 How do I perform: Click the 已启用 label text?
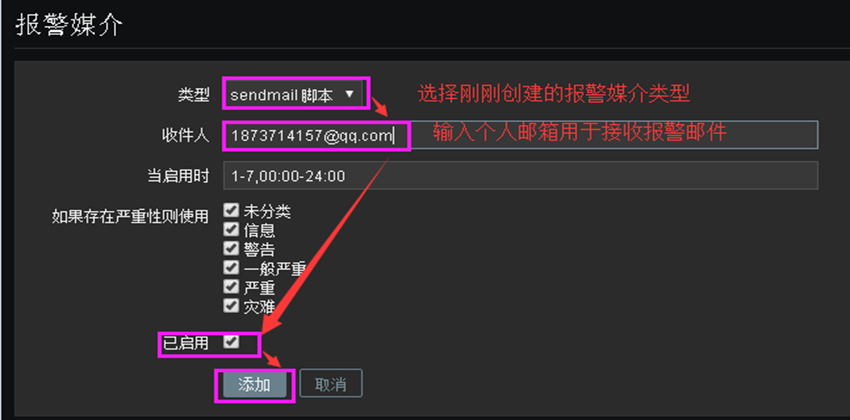(185, 343)
